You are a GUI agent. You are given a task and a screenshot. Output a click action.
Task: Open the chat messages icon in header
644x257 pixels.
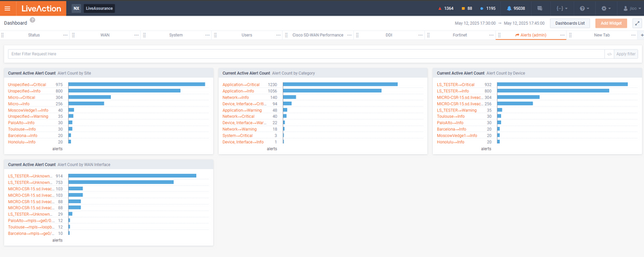540,9
